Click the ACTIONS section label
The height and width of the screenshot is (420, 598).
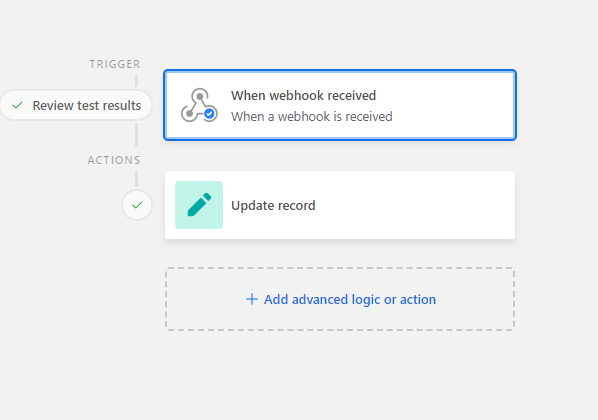[114, 160]
